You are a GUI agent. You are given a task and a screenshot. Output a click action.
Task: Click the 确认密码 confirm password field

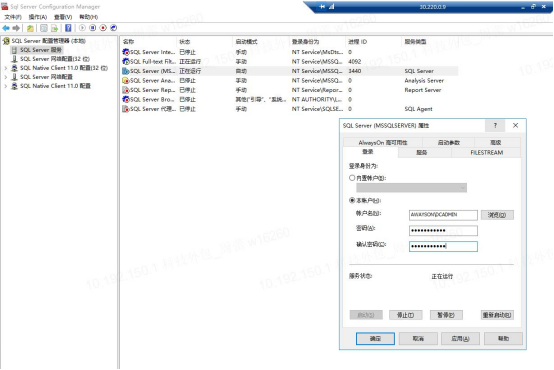443,246
